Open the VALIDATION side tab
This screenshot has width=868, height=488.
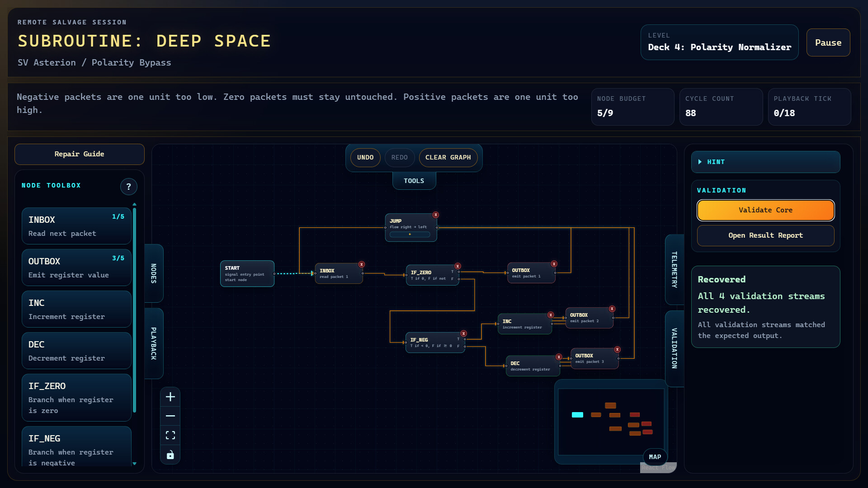pos(675,348)
